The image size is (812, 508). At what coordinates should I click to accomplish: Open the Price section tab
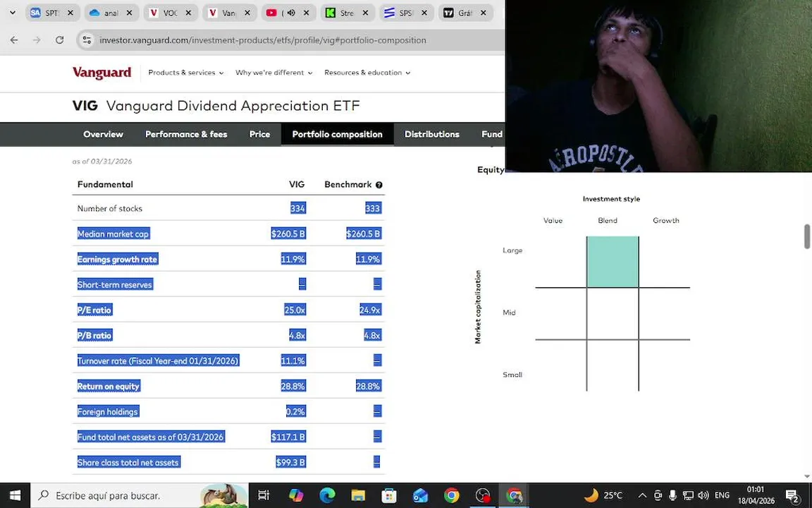point(259,134)
